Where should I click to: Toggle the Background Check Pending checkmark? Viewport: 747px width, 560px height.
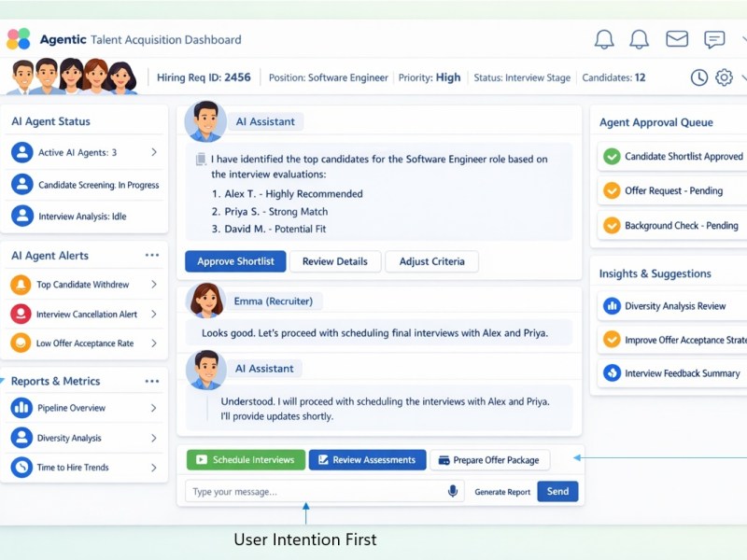(612, 225)
